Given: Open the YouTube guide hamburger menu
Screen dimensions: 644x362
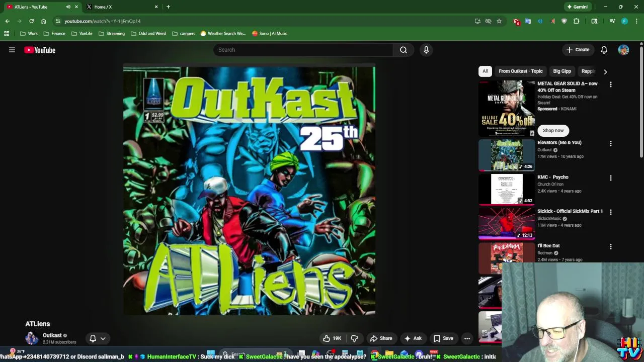Looking at the screenshot, I should (x=12, y=50).
